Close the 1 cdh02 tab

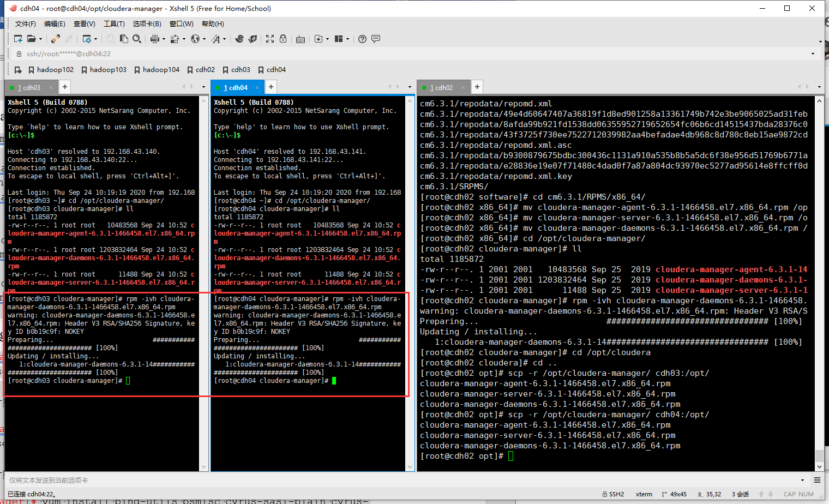[464, 87]
